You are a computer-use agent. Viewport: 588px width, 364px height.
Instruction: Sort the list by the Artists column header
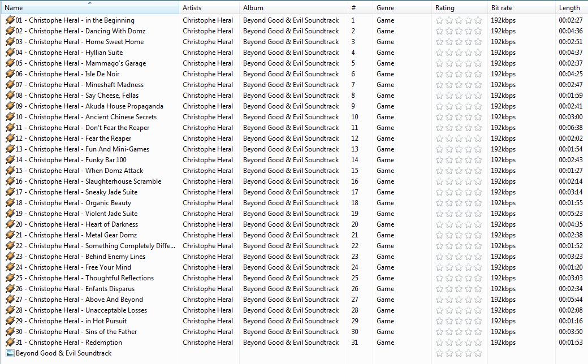pyautogui.click(x=209, y=7)
